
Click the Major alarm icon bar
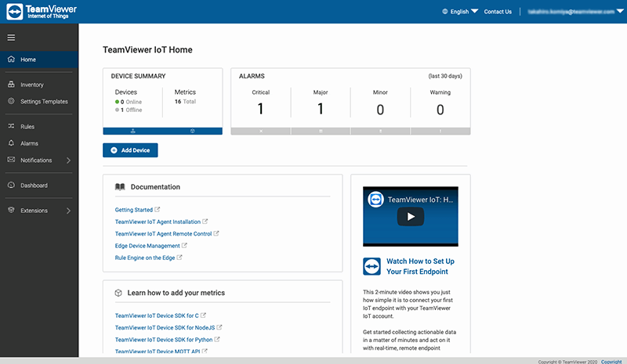pyautogui.click(x=321, y=131)
